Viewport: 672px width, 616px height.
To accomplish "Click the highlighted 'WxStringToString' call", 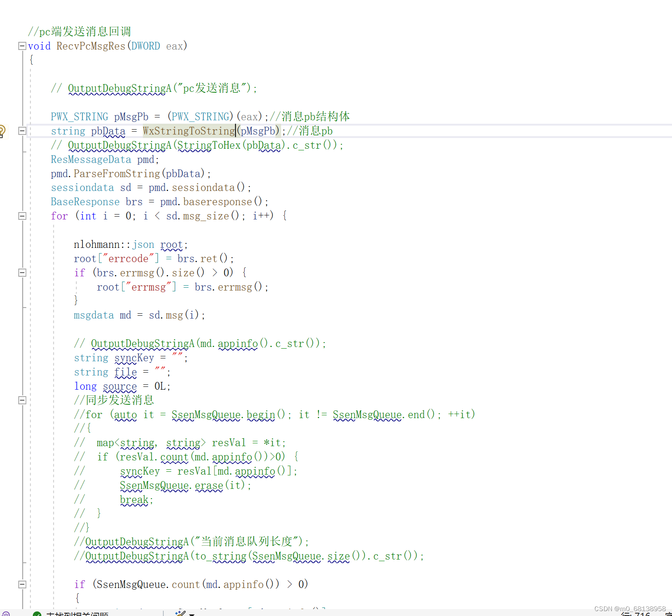I will [189, 131].
